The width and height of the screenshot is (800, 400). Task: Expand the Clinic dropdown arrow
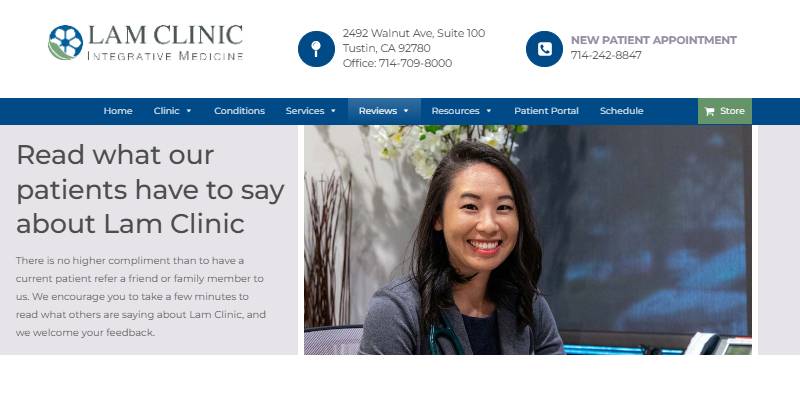189,111
